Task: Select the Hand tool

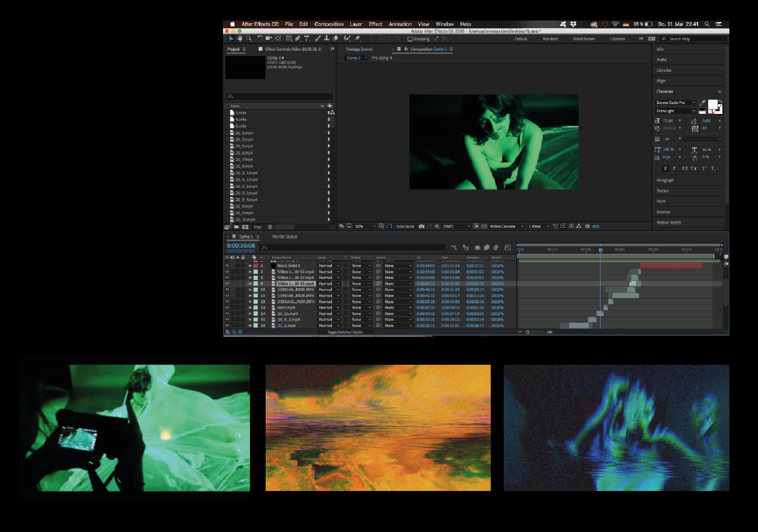Action: coord(240,38)
